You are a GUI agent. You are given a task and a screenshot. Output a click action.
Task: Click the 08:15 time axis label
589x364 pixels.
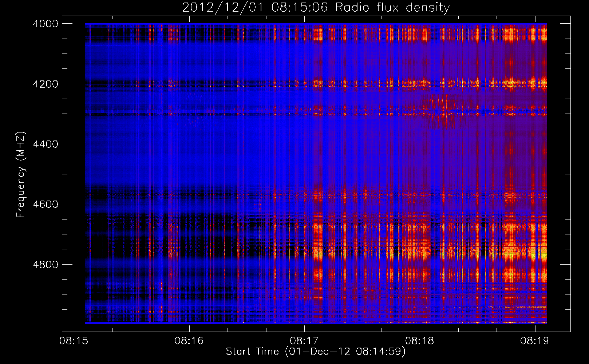tap(74, 341)
